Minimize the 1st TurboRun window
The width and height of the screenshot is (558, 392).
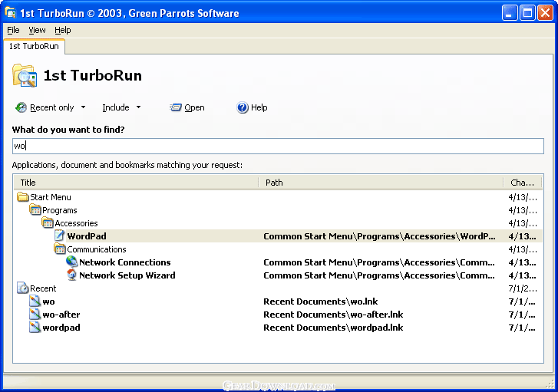[510, 13]
